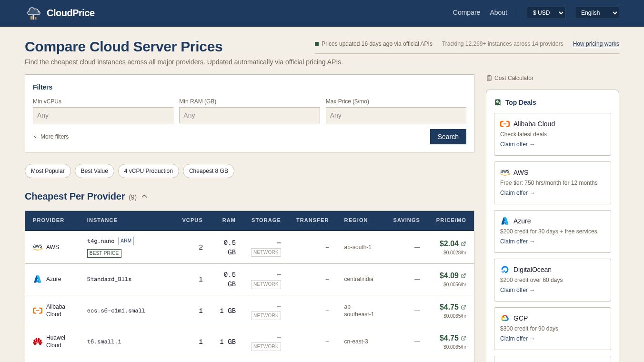Select instance name ecs.s6-c1m1.small
Viewport: 644px width, 362px height.
click(x=116, y=311)
